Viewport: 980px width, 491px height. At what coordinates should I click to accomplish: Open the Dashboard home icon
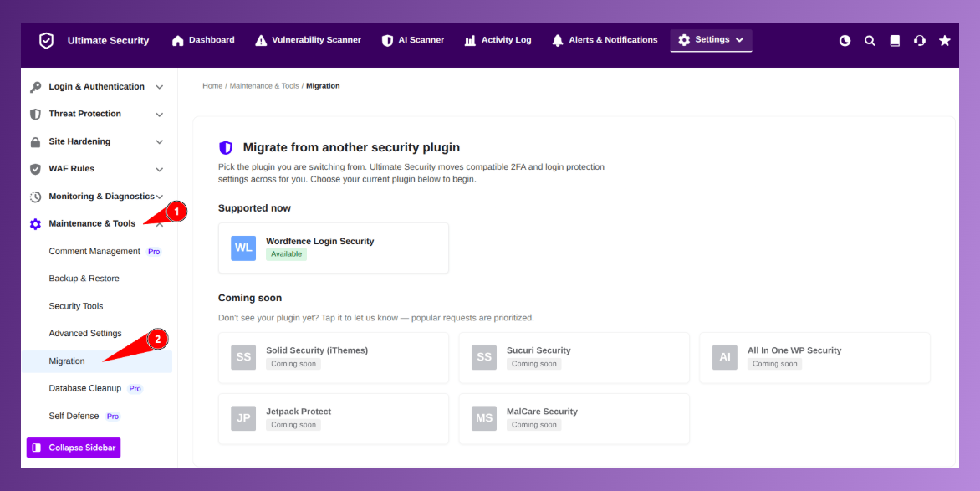click(x=178, y=41)
